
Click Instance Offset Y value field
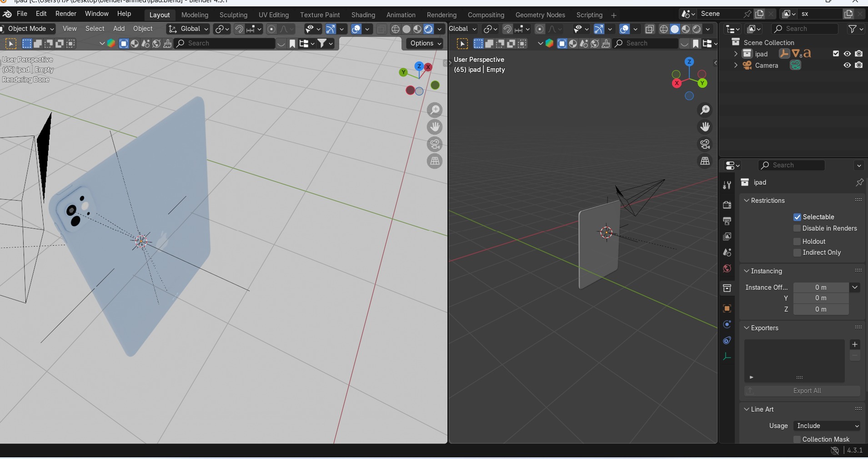[x=821, y=298]
